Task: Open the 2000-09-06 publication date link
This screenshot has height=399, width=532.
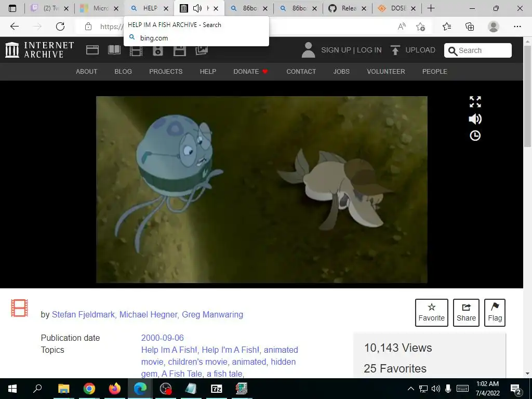Action: point(163,338)
